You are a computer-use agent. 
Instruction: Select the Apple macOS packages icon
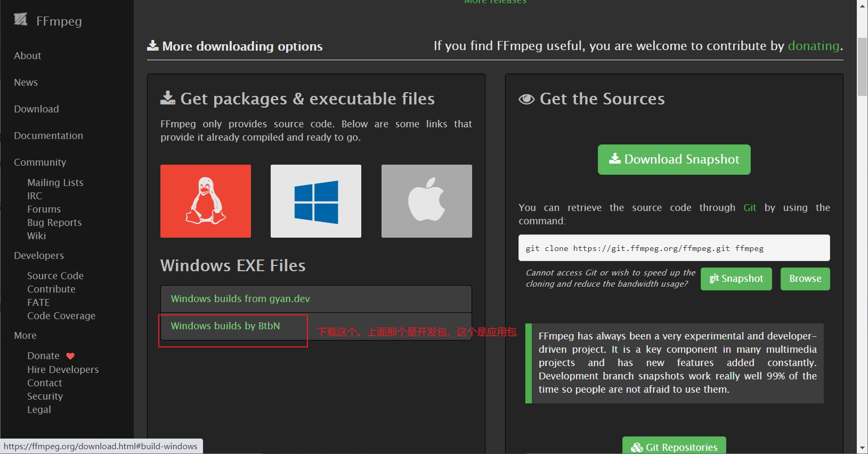[x=427, y=201]
